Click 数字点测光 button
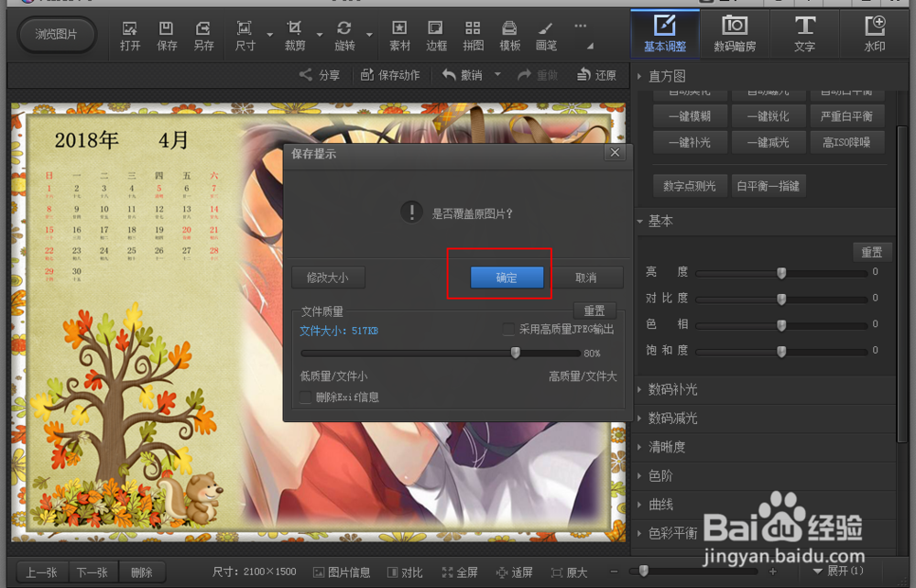Image resolution: width=916 pixels, height=588 pixels. [x=690, y=186]
